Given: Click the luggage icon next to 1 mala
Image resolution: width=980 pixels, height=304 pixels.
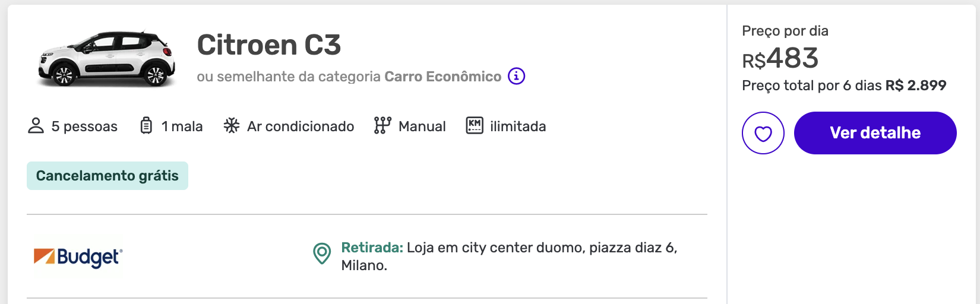Looking at the screenshot, I should click(x=146, y=126).
